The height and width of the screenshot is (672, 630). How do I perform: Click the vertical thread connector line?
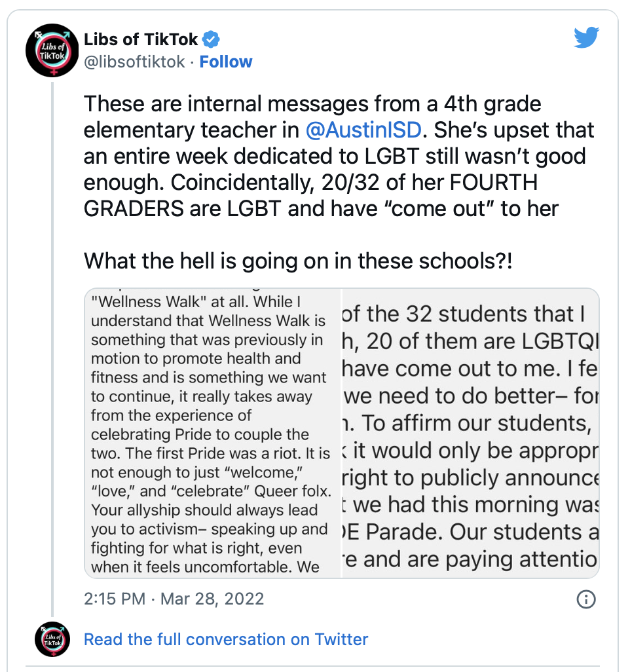(52, 349)
